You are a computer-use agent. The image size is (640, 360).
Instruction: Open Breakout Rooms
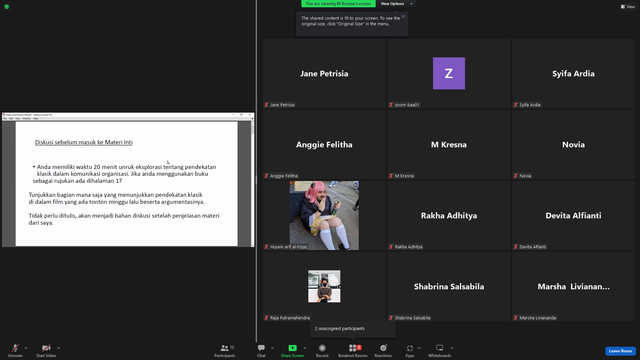[353, 350]
